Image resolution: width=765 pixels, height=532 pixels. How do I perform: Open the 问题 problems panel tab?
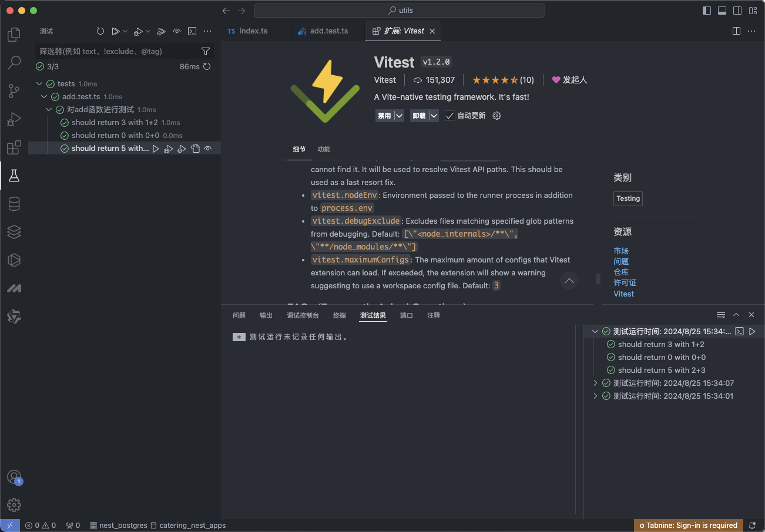coord(239,315)
